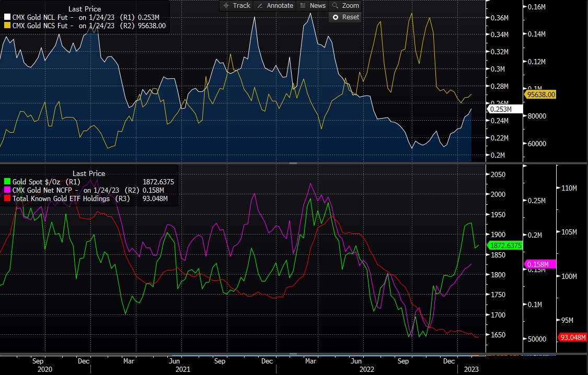Click the green 1872.6375 value tag
Screen dimensions: 588x375
pyautogui.click(x=504, y=245)
